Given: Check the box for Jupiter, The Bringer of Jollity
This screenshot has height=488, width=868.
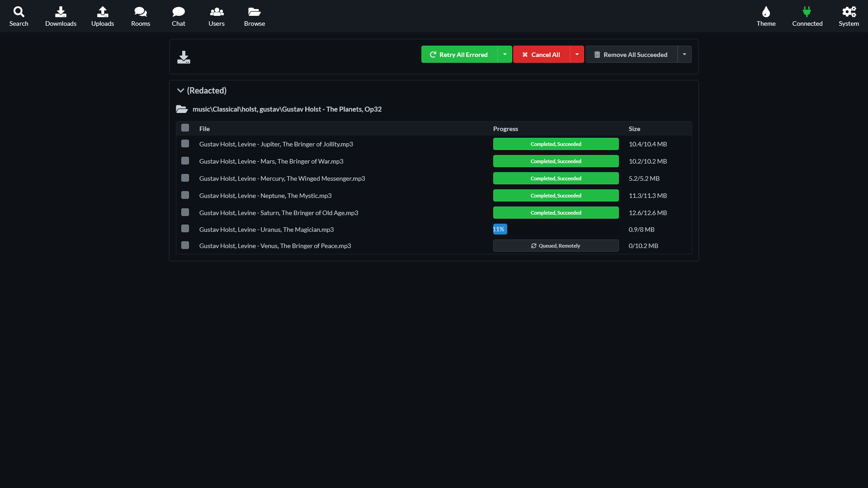Looking at the screenshot, I should coord(185,144).
